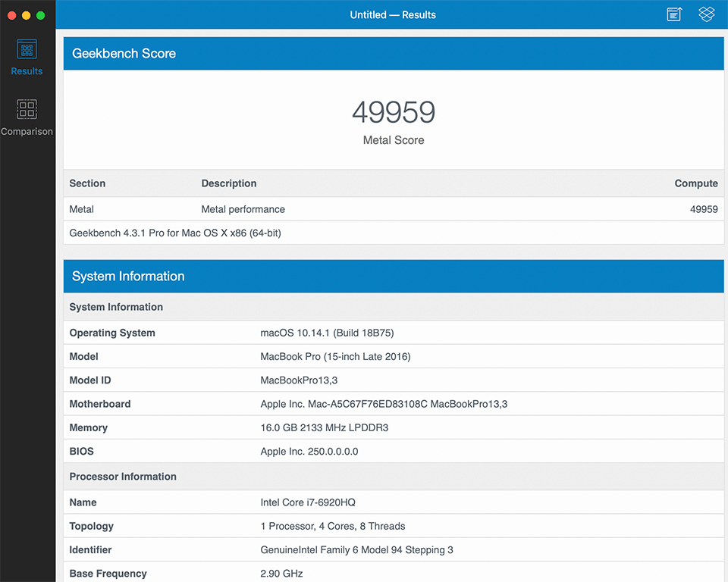Click the Metal Score caption
728x582 pixels.
pyautogui.click(x=394, y=140)
